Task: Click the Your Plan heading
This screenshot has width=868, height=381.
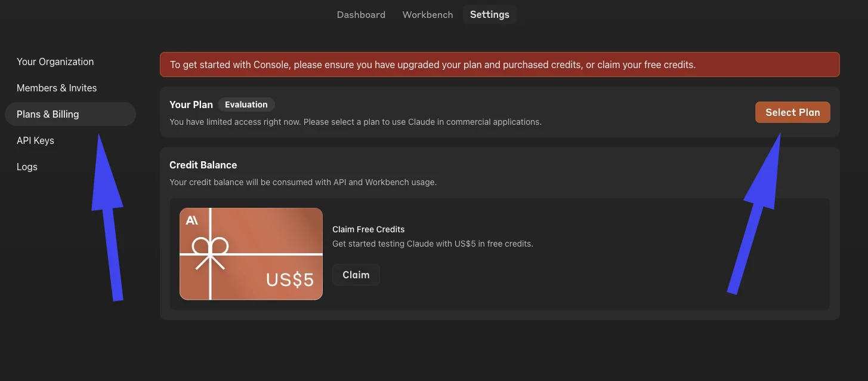Action: [191, 105]
